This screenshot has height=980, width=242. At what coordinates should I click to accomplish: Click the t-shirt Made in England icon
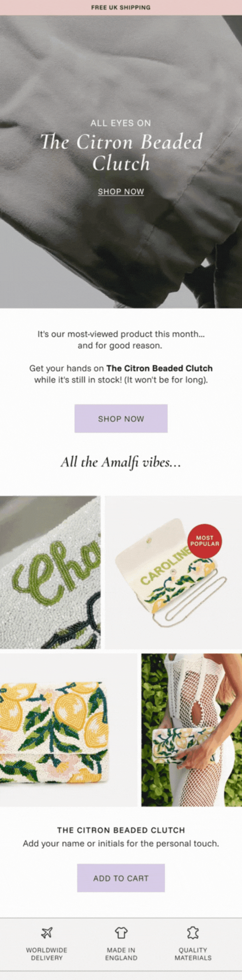tap(121, 932)
